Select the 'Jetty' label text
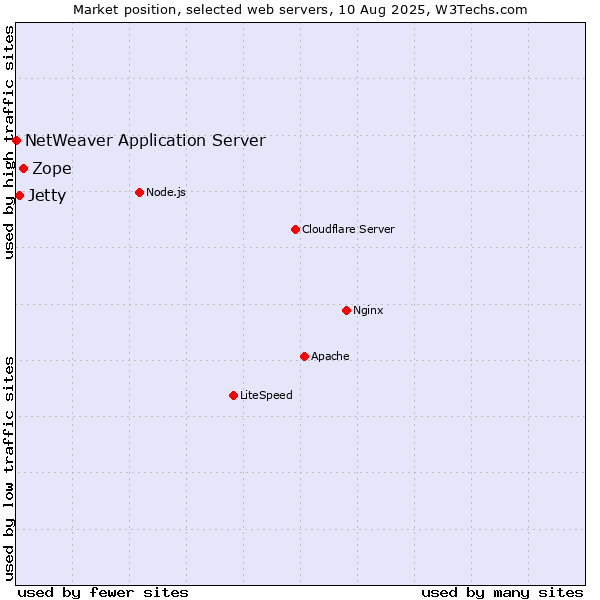600x600 pixels. 47,196
